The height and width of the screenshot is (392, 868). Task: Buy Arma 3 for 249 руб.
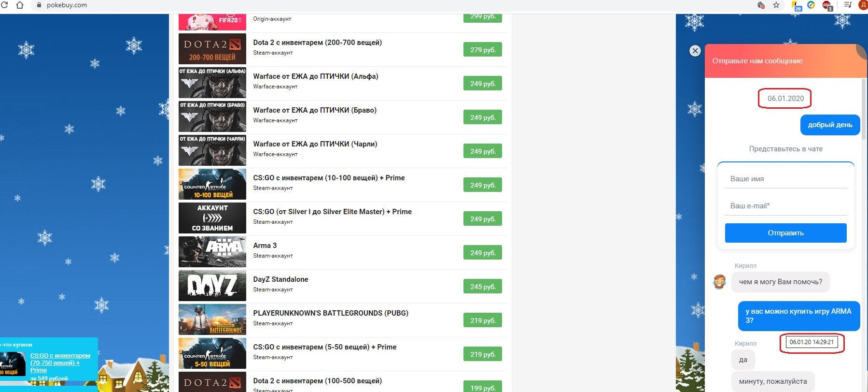click(483, 253)
